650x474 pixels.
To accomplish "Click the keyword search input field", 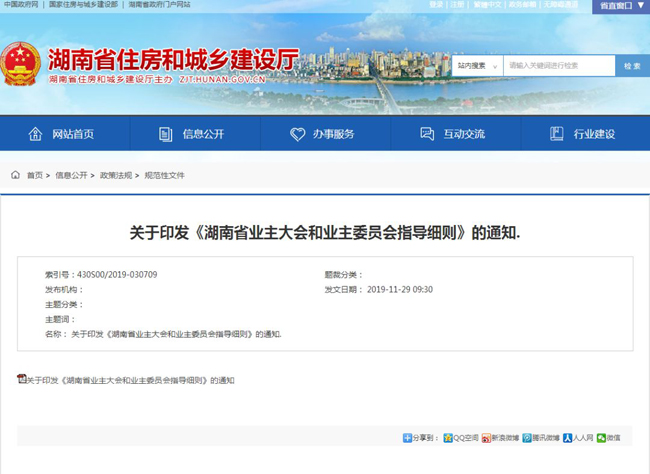I will pyautogui.click(x=558, y=66).
